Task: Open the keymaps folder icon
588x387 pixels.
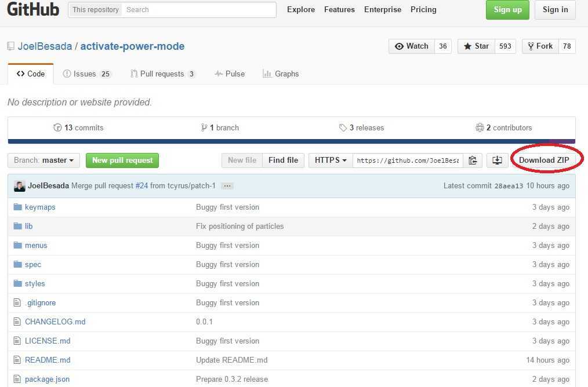Action: pyautogui.click(x=17, y=207)
